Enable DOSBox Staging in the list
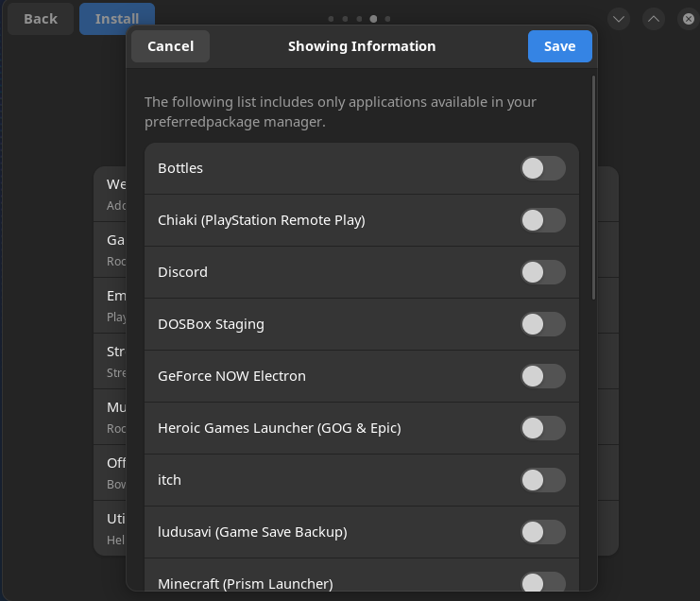The image size is (700, 601). pyautogui.click(x=542, y=324)
